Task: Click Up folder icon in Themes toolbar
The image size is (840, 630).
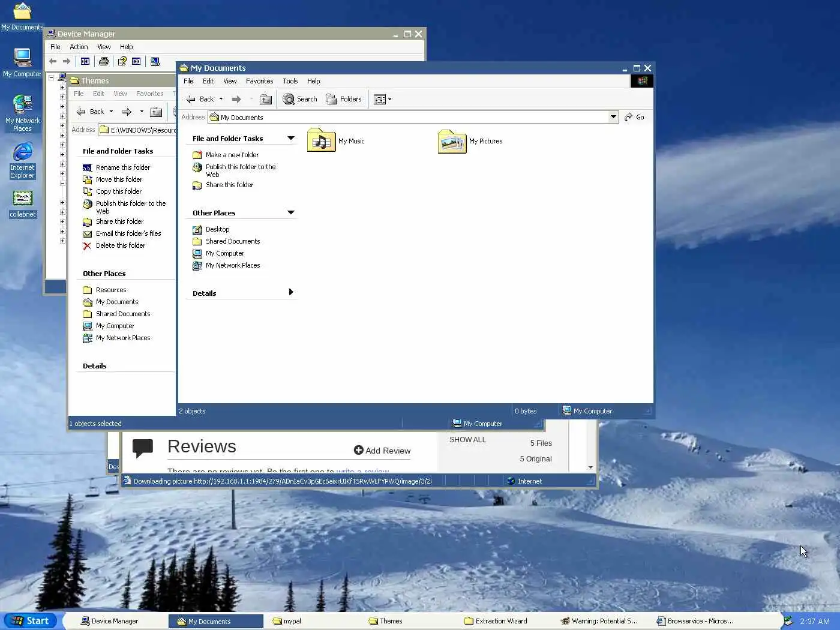Action: pos(156,112)
